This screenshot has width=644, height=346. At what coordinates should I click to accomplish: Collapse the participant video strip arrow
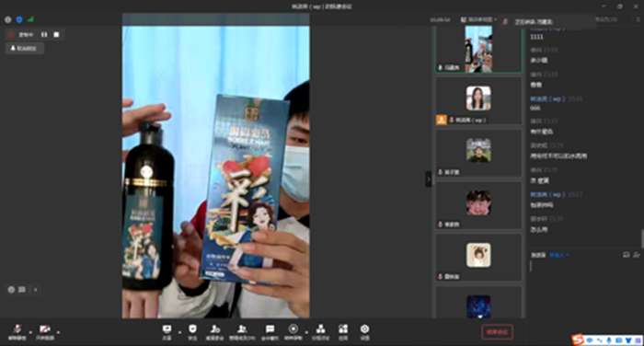click(x=429, y=179)
